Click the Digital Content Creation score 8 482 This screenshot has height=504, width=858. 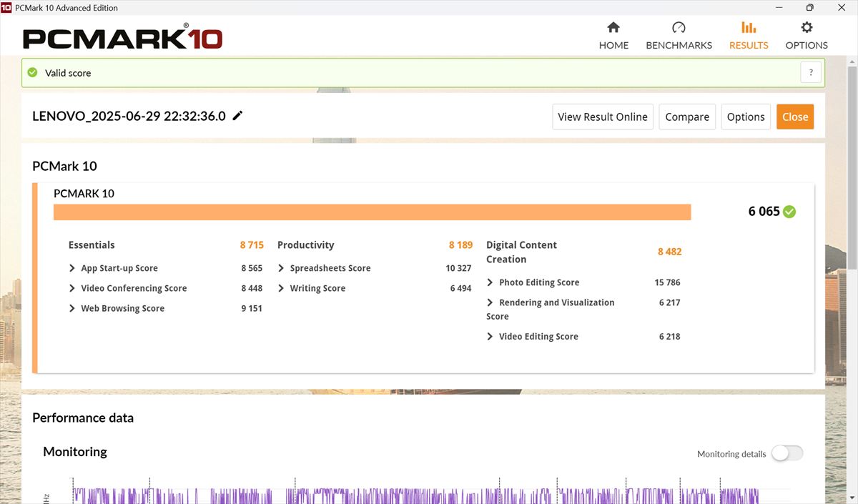click(669, 252)
